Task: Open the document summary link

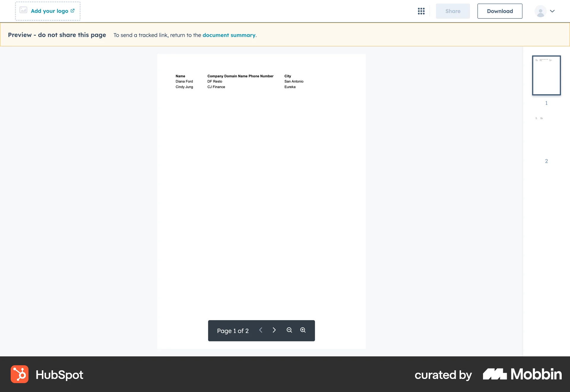Action: 229,35
